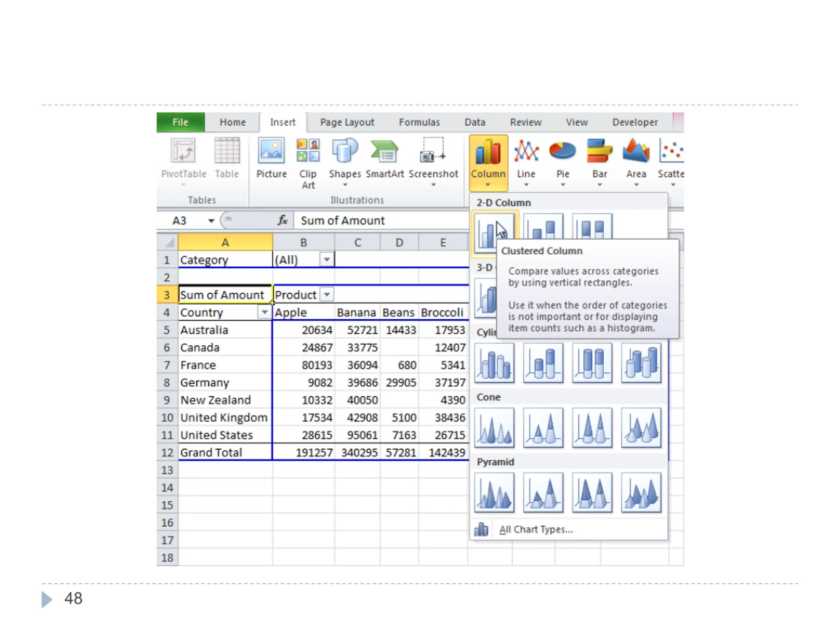
Task: Select the 3-D Pyramid chart
Action: tap(641, 493)
